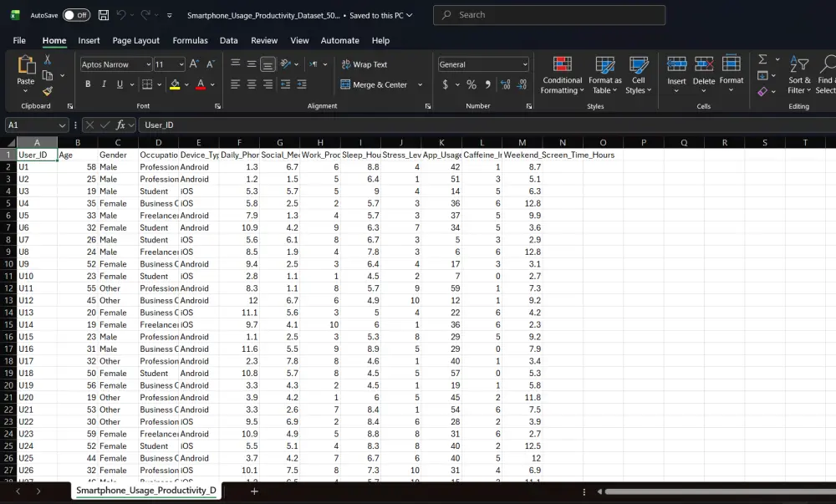Viewport: 836px width, 504px height.
Task: Select the Smartphone_Usage_Productivity_D sheet tab
Action: click(146, 491)
